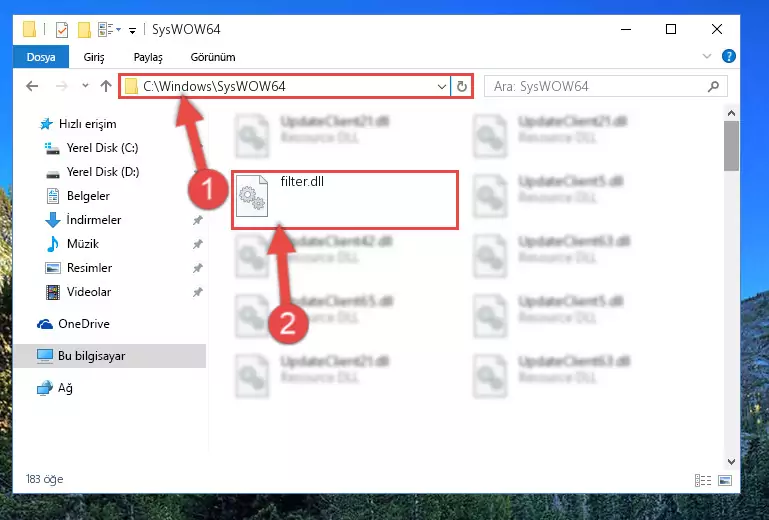Click the pin icon next to Resimler
This screenshot has height=520, width=769.
click(x=197, y=268)
